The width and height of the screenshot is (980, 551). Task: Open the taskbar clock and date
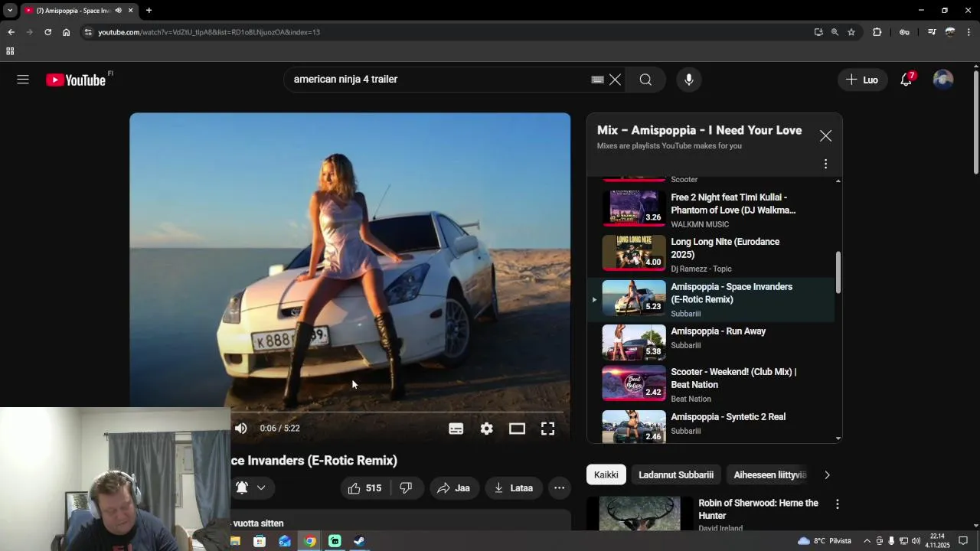coord(937,541)
